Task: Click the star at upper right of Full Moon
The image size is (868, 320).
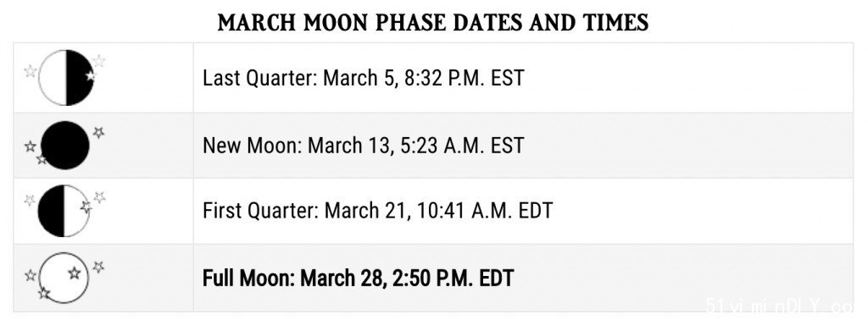Action: coord(98,267)
